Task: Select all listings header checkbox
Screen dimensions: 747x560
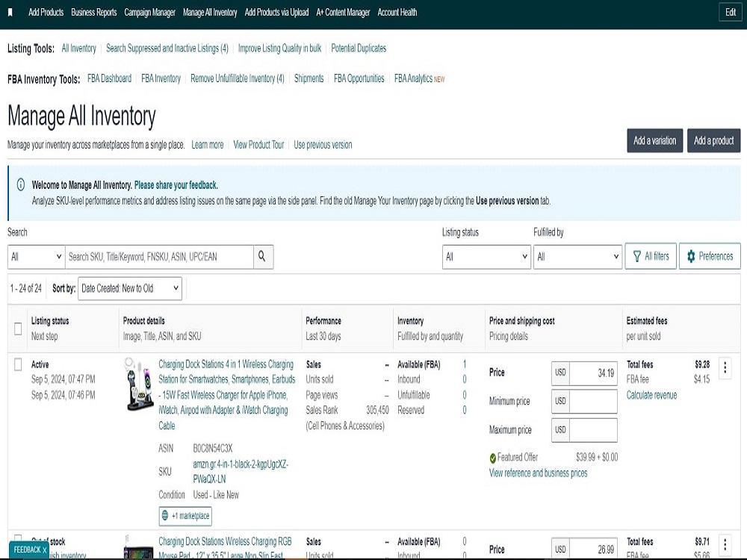Action: pyautogui.click(x=18, y=329)
